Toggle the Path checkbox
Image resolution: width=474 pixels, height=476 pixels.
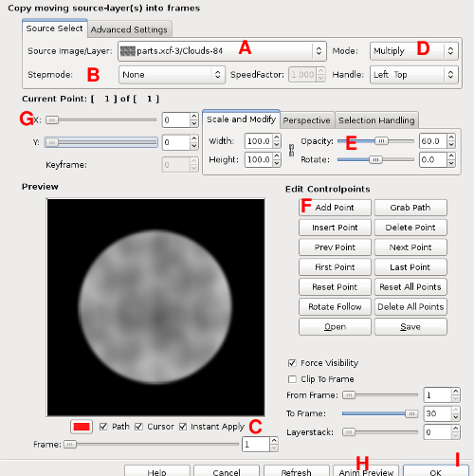pos(103,427)
